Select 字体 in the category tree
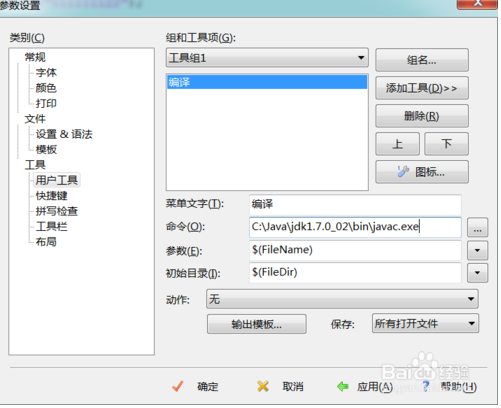Image resolution: width=501 pixels, height=408 pixels. click(x=46, y=72)
